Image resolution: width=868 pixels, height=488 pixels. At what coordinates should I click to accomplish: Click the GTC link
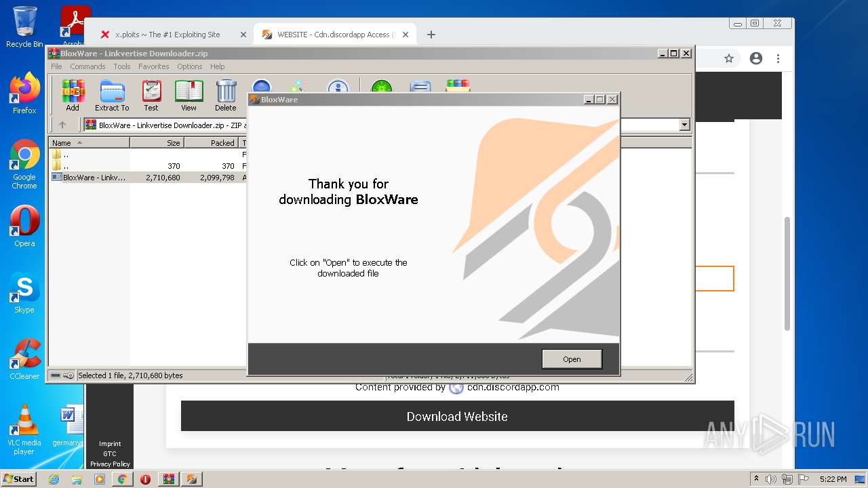click(x=110, y=454)
